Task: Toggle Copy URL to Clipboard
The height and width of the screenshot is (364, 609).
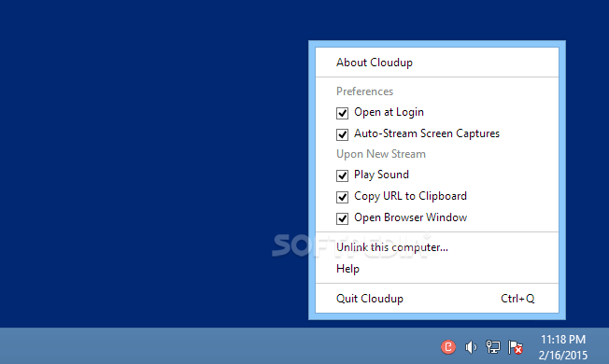Action: tap(342, 197)
